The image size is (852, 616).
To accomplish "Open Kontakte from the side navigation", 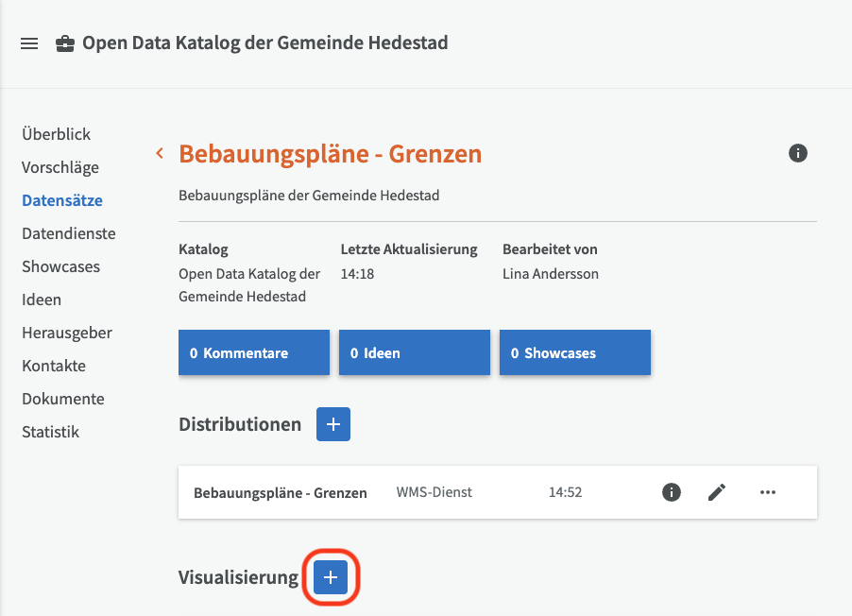I will [54, 366].
